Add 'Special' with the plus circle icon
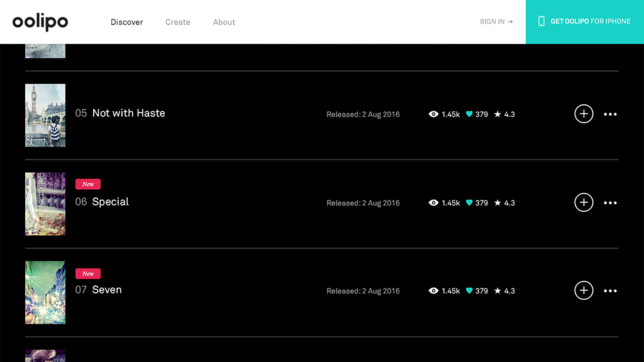Viewport: 644px width, 362px height. pos(584,202)
